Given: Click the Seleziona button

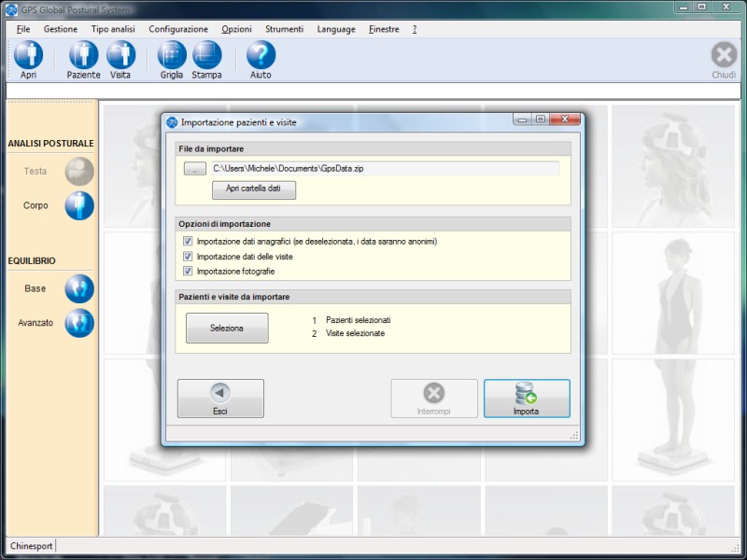Looking at the screenshot, I should [x=227, y=329].
